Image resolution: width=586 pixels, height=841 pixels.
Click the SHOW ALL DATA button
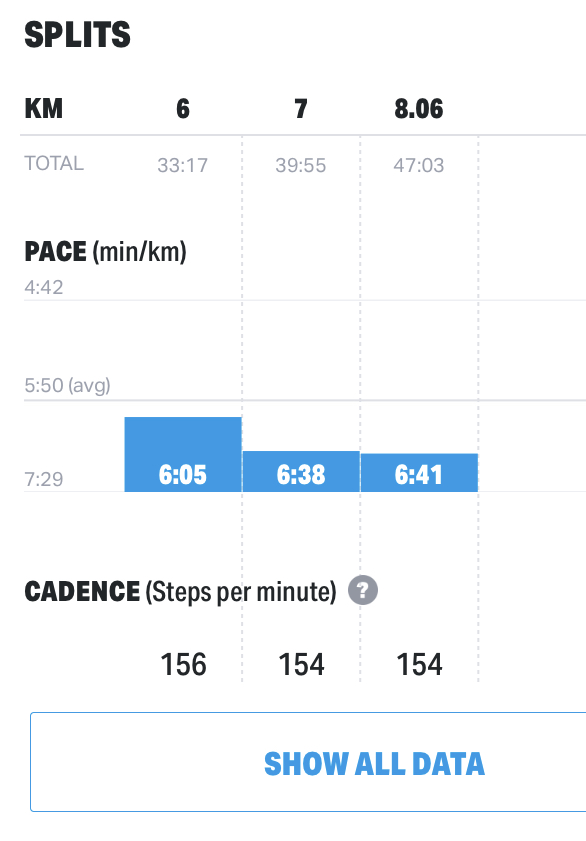tap(308, 762)
